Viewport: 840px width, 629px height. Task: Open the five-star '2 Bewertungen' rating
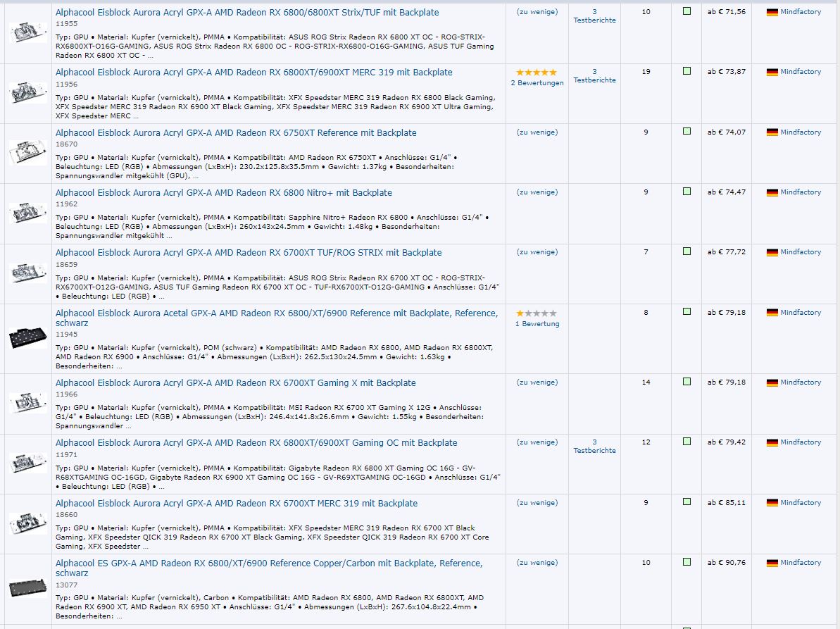[x=537, y=77]
